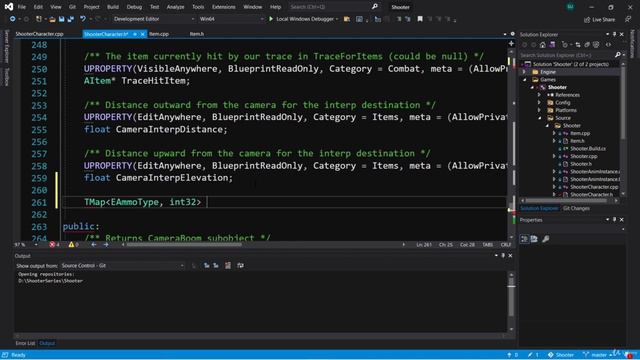
Task: Open the user account avatar
Action: (x=570, y=7)
